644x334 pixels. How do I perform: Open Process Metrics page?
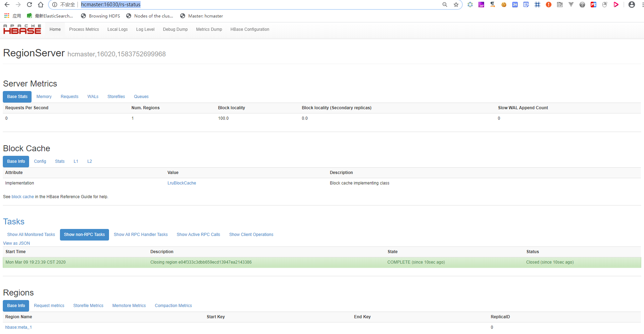tap(84, 29)
